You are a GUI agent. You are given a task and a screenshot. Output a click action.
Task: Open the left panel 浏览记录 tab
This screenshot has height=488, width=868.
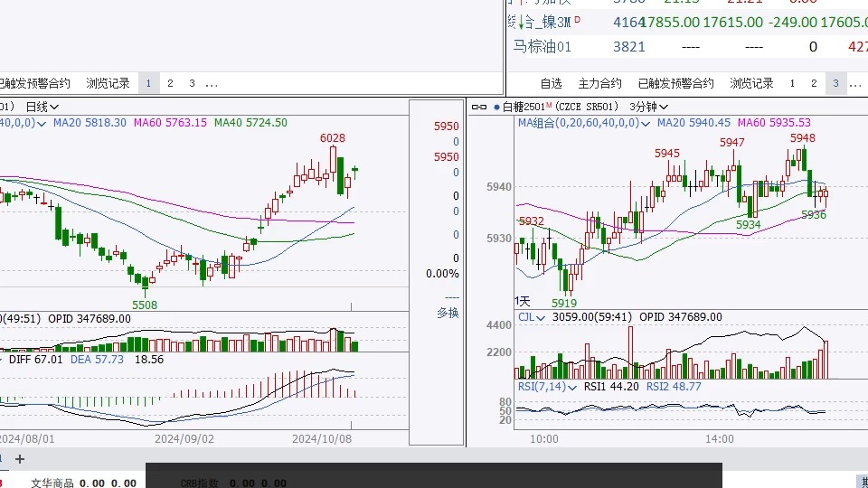108,83
